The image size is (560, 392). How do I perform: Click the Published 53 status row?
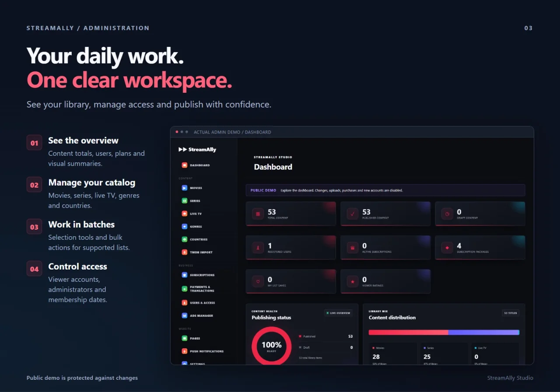point(325,336)
